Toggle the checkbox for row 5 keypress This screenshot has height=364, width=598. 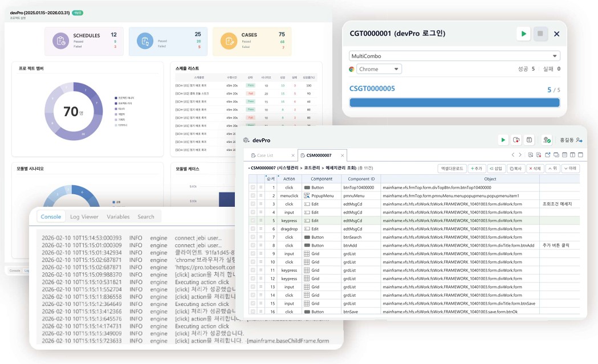coord(253,220)
